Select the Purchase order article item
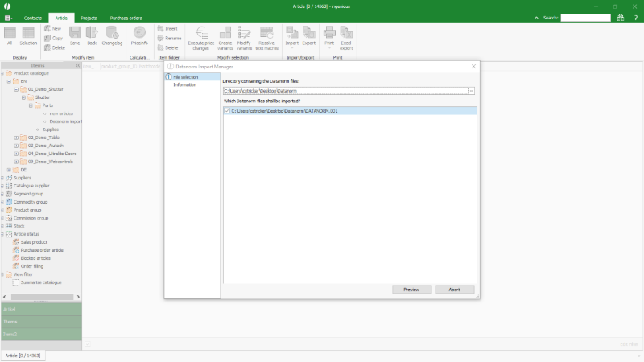 click(42, 250)
